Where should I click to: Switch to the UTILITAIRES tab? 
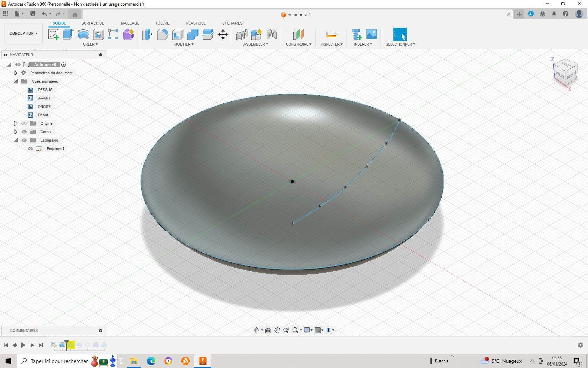(x=232, y=23)
